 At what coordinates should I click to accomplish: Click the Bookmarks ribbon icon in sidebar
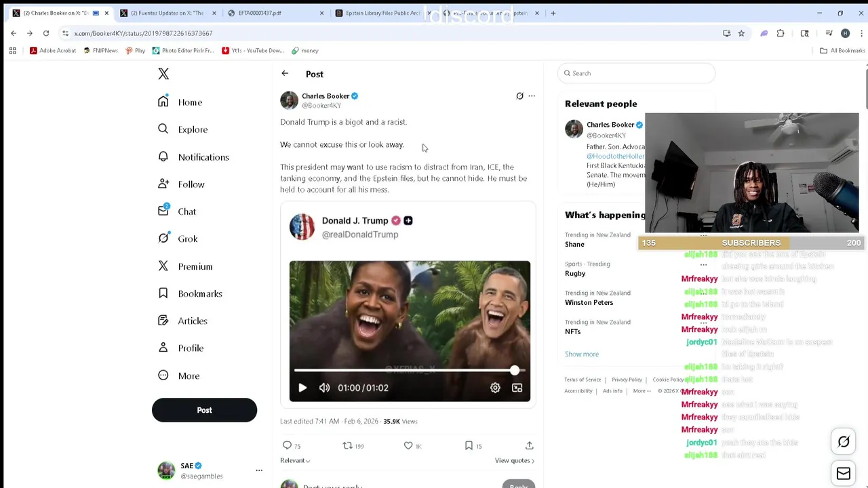[163, 293]
